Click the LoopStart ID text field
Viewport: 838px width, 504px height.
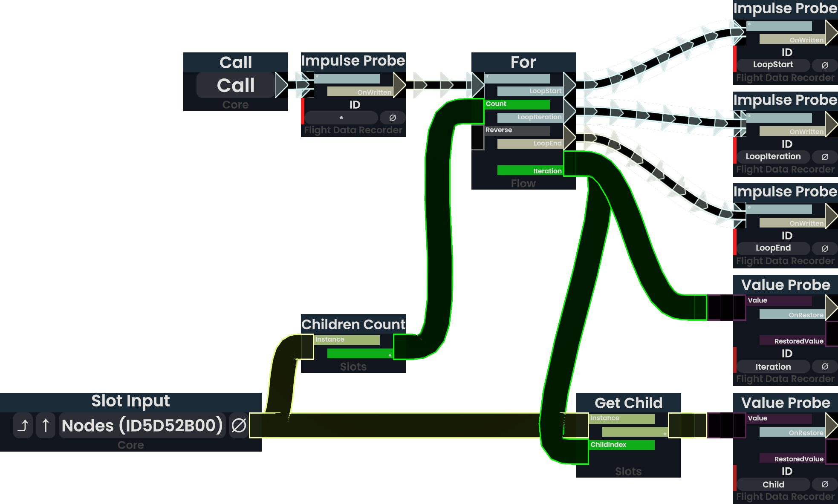coord(773,65)
